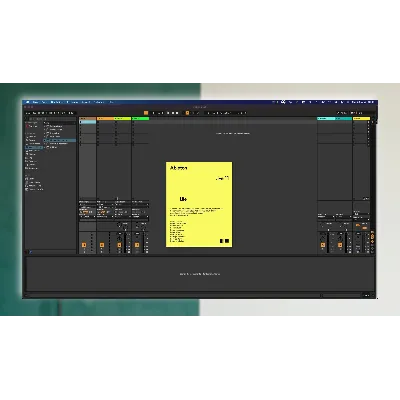400x400 pixels.
Task: Toggle the first track's orange activator button
Action: pos(84,245)
